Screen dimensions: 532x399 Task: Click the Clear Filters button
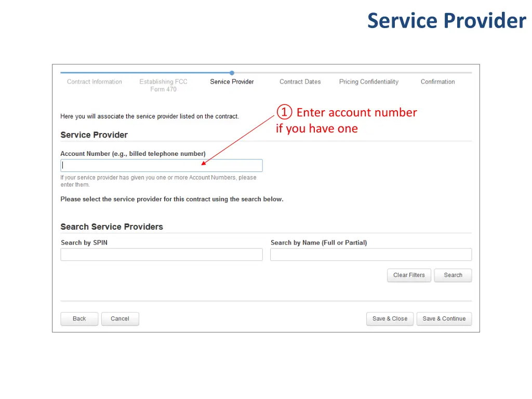point(409,275)
